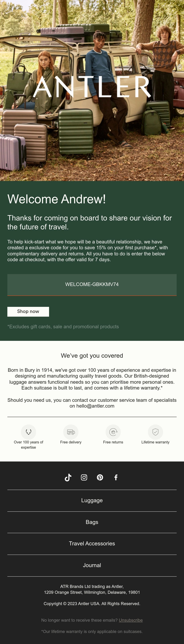Open the Pinterest social icon
184x644 pixels.
(x=100, y=478)
